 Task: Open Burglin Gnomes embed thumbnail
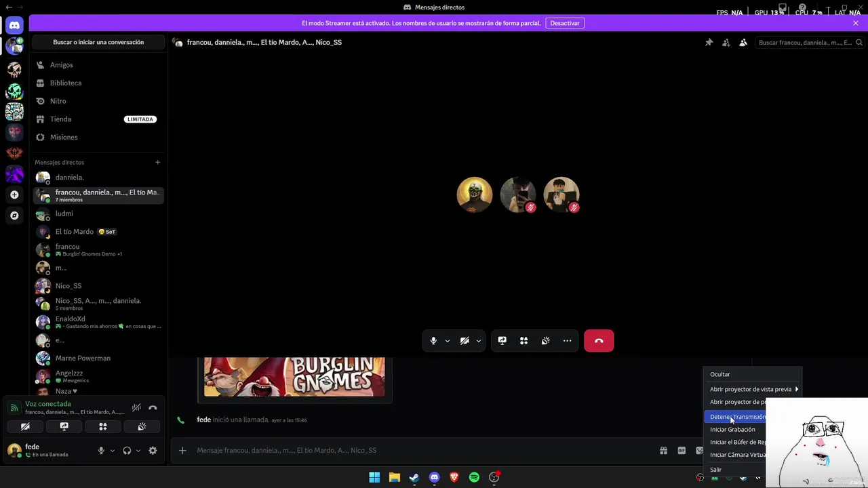294,377
